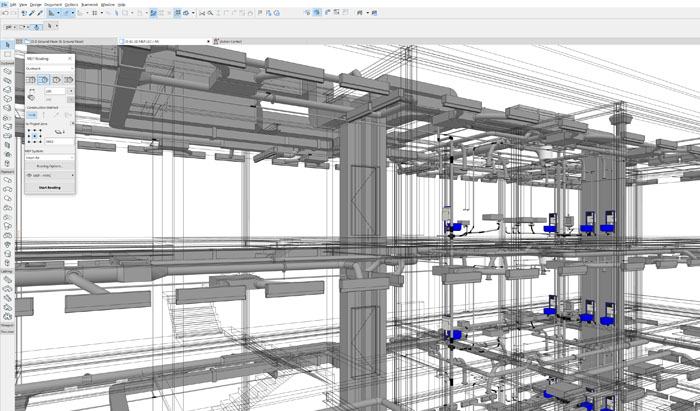Screen dimensions: 700x411
Task: Select the Marquee tool in the toolbox
Action: [x=6, y=53]
